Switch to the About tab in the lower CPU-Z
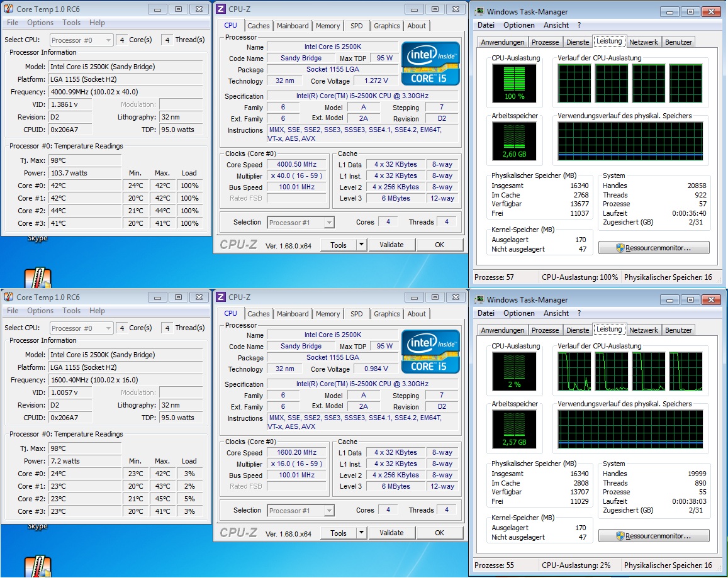Viewport: 728px width, 578px height. coord(417,313)
